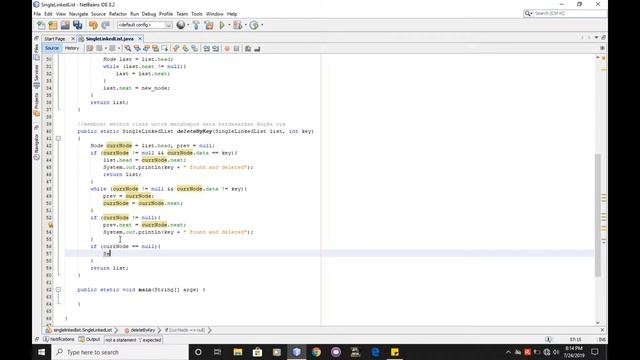Collapse the deleteByKey method fold
The width and height of the screenshot is (640, 360).
(x=58, y=138)
